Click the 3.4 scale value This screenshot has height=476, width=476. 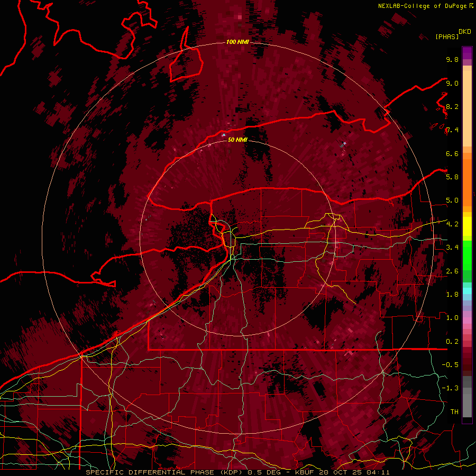(x=452, y=247)
